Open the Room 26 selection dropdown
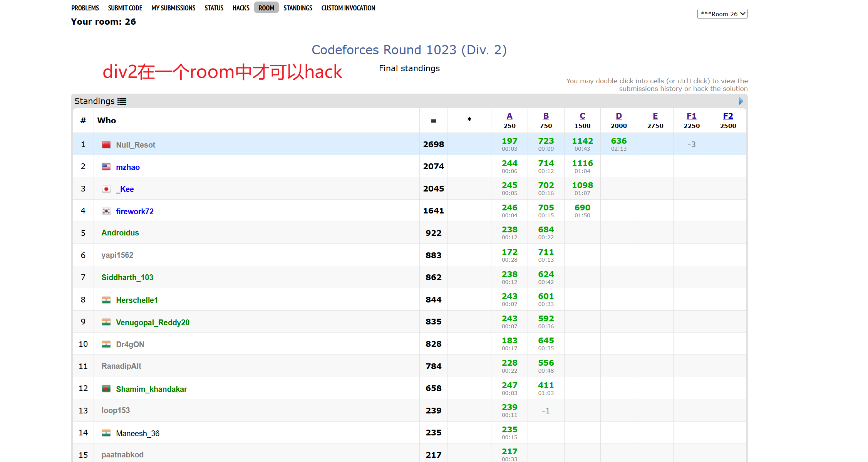This screenshot has height=462, width=868. (722, 13)
